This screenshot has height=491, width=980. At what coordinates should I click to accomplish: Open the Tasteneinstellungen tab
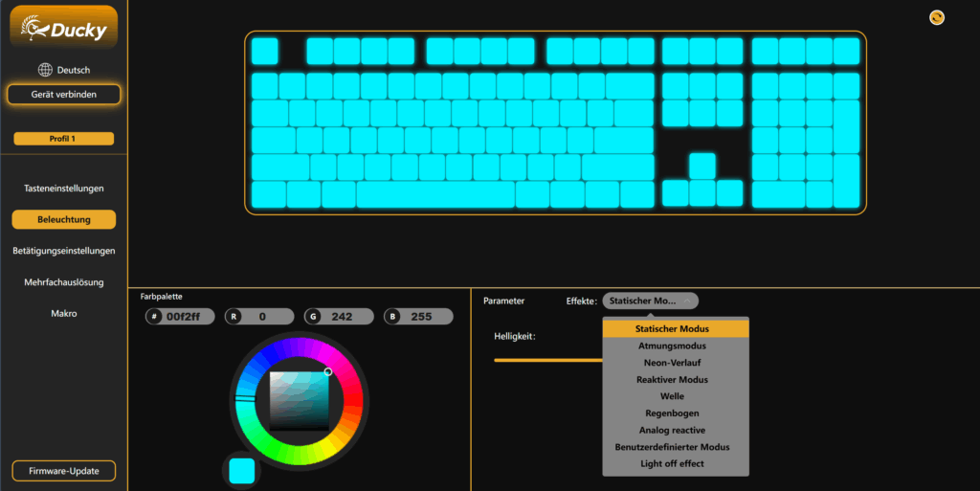[64, 189]
